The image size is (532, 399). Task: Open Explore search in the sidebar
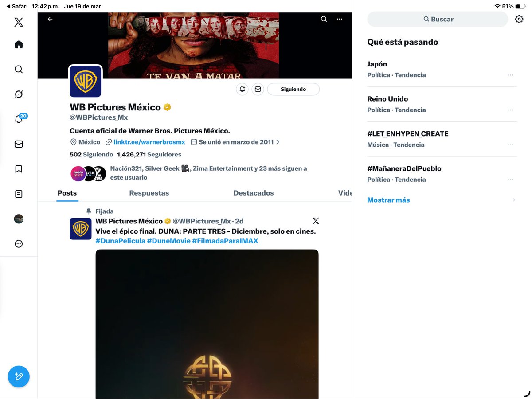[x=19, y=70]
